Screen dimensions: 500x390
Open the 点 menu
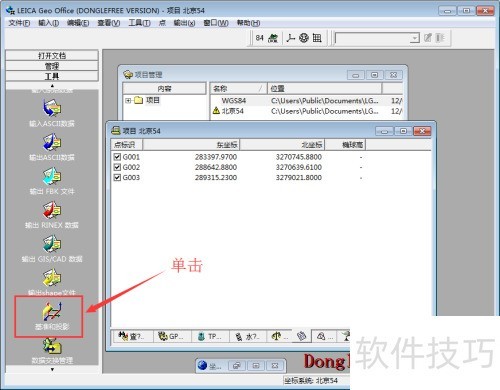pyautogui.click(x=162, y=23)
